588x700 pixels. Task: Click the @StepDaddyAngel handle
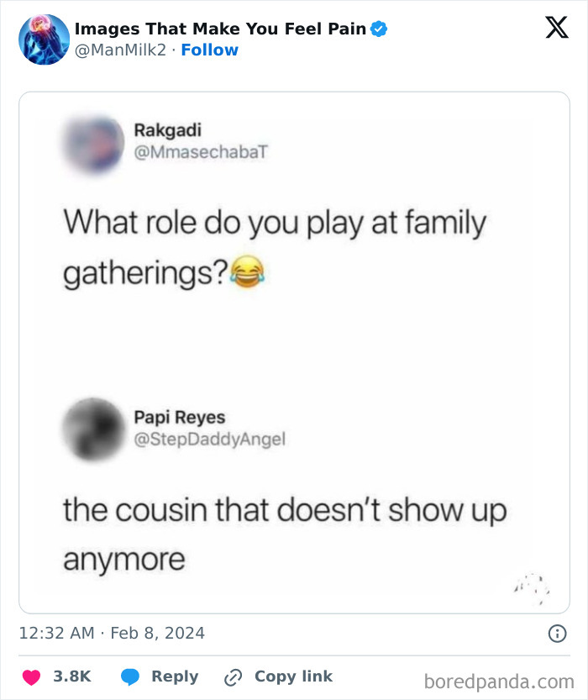point(210,439)
